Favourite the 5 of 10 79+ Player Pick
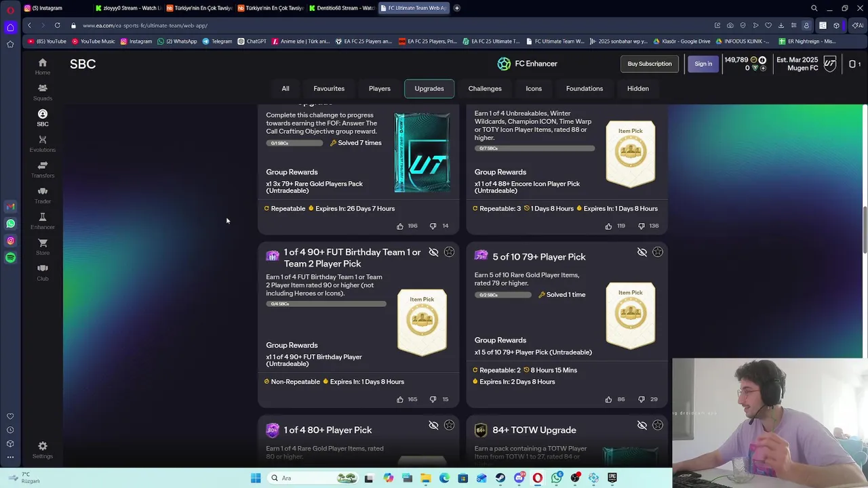 (658, 252)
